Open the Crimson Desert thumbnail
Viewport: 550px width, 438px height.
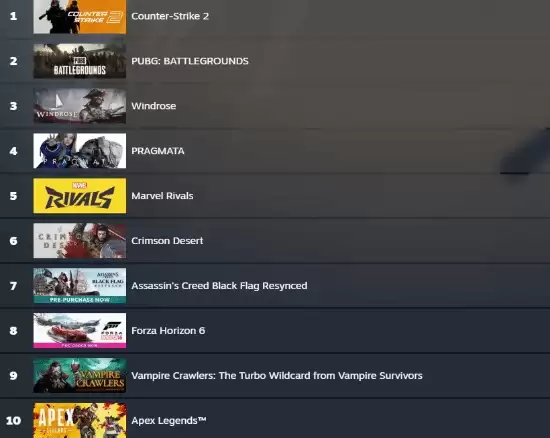(x=80, y=241)
